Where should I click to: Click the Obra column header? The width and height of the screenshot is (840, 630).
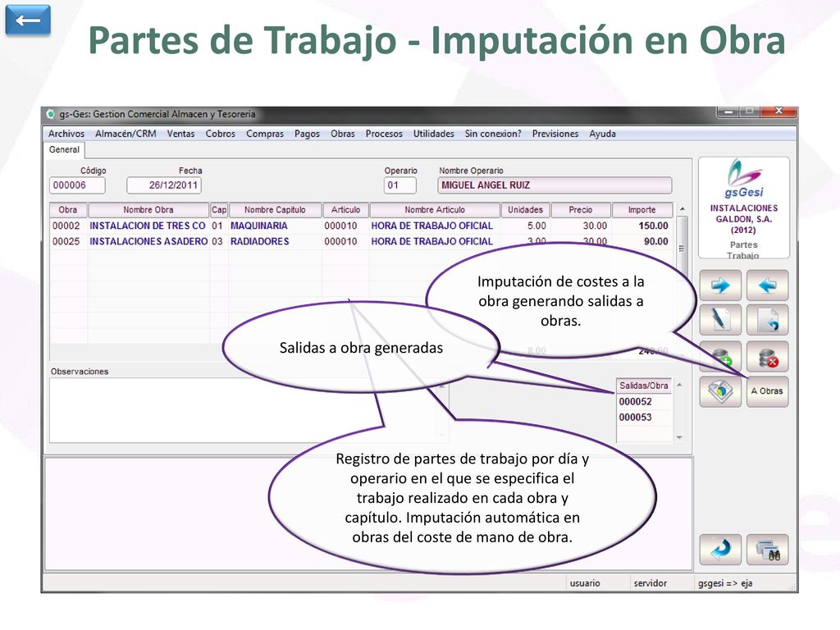(x=68, y=210)
